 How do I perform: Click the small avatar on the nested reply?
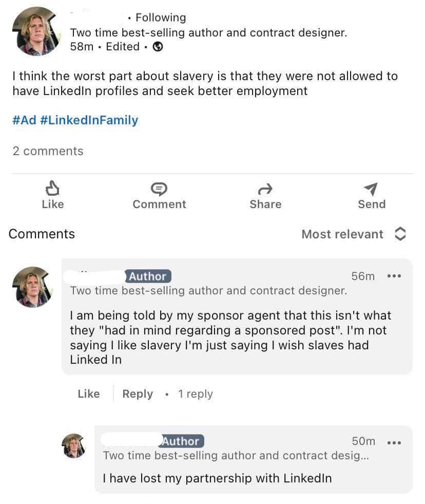pyautogui.click(x=73, y=445)
